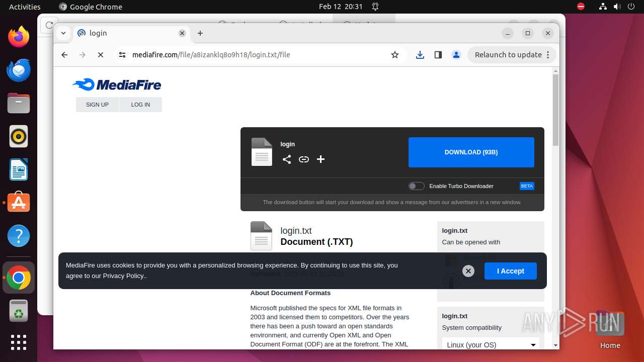
Task: Click the login file icon in dark panel
Action: tap(262, 152)
